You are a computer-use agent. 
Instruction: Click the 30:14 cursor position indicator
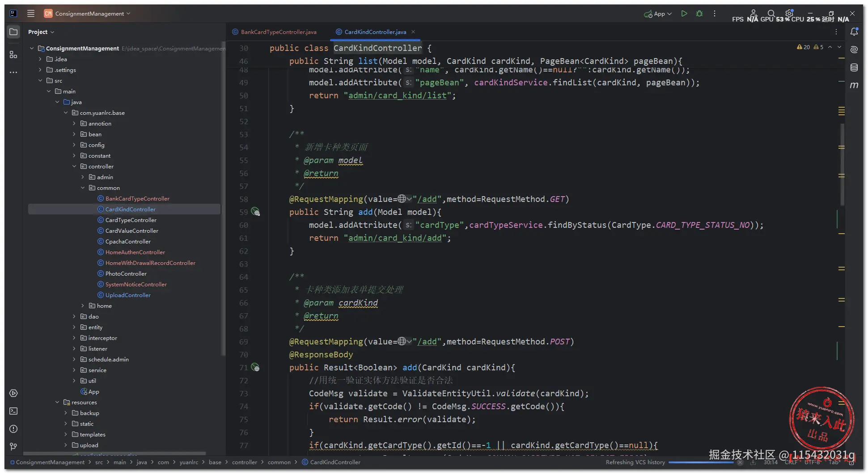771,462
